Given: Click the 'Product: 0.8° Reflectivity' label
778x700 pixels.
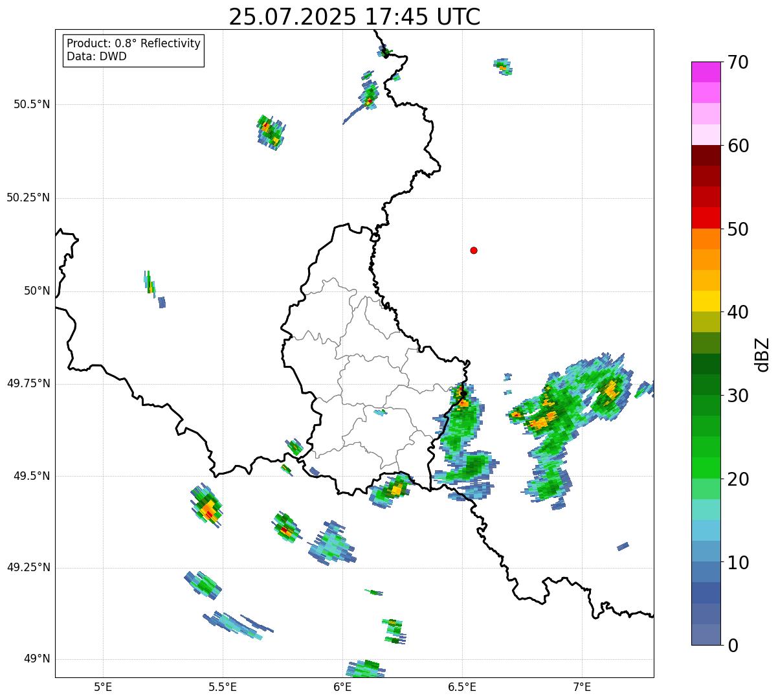Looking at the screenshot, I should click(134, 43).
